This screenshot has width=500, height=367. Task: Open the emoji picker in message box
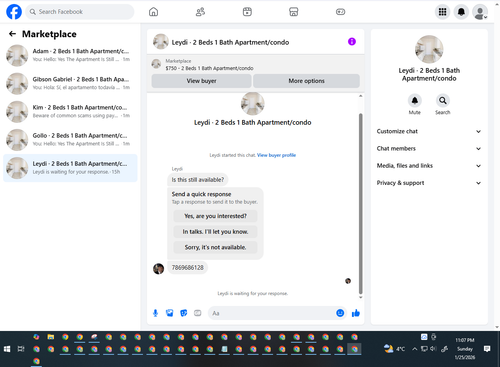tap(340, 313)
